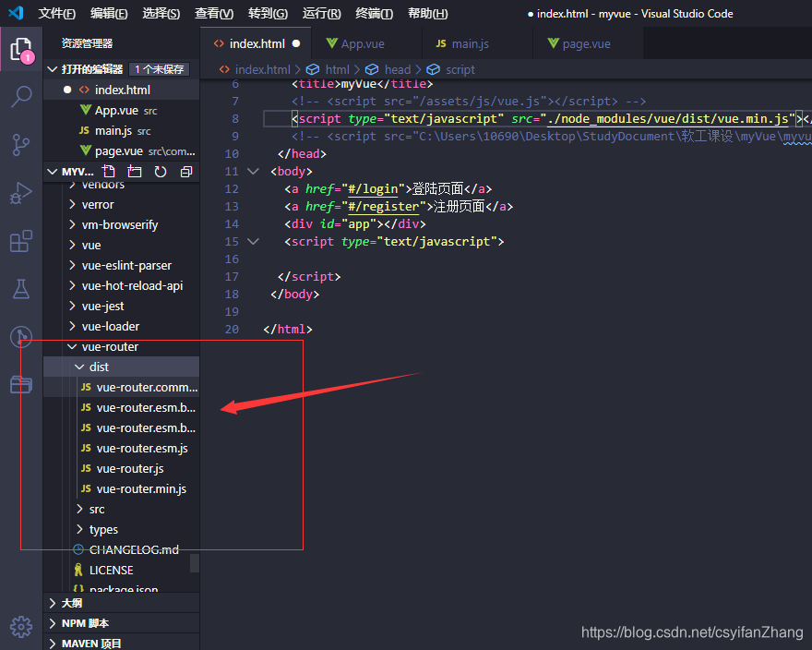Open the 运行(R) menu
Viewport: 812px width, 650px height.
pos(322,14)
